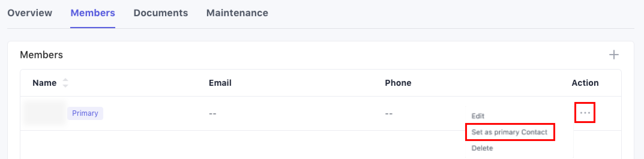Choose Delete from the action menu
The height and width of the screenshot is (159, 644).
pyautogui.click(x=482, y=148)
